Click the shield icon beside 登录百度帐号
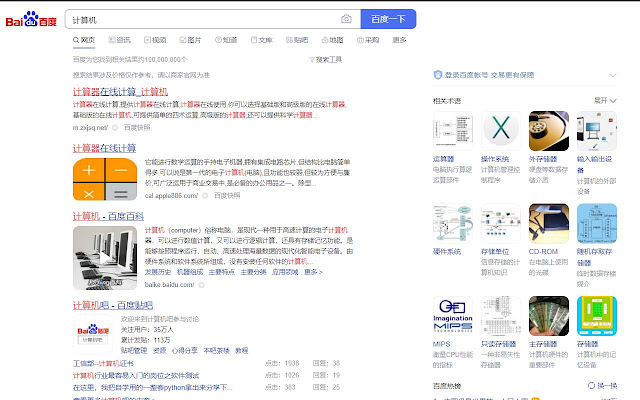This screenshot has width=640, height=400. pyautogui.click(x=438, y=75)
